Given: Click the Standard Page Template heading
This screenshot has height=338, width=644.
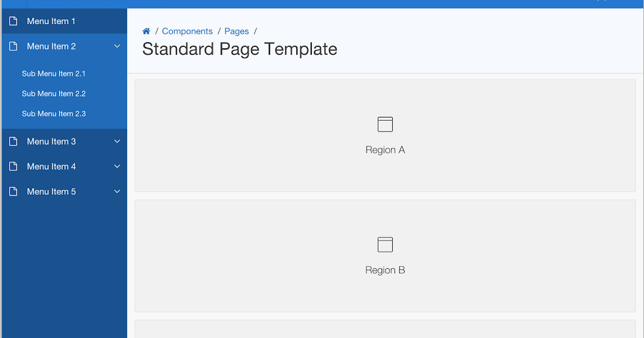Looking at the screenshot, I should (239, 49).
